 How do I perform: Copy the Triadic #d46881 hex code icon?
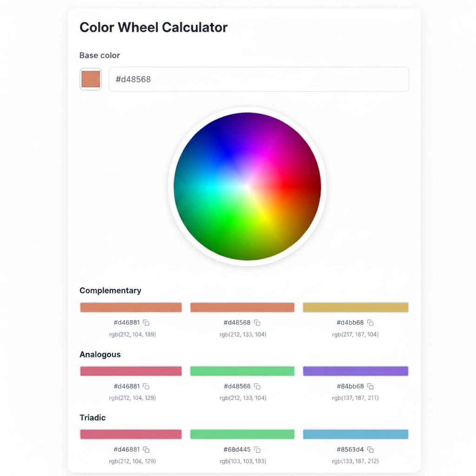click(146, 450)
